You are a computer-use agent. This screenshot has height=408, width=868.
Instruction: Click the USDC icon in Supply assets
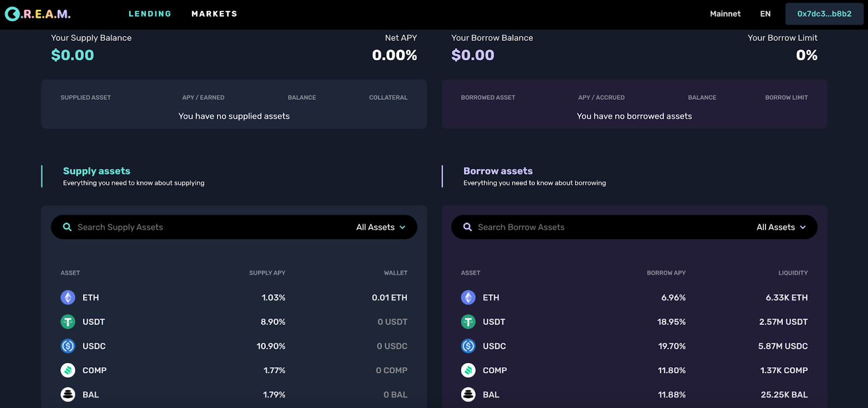tap(68, 346)
